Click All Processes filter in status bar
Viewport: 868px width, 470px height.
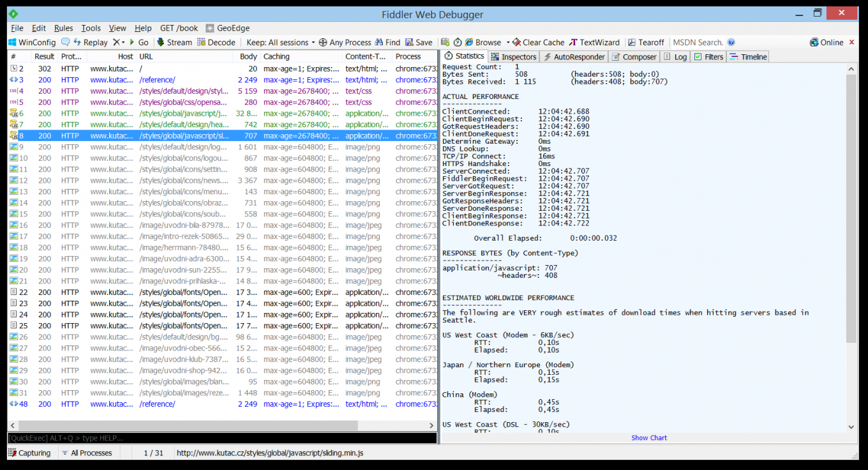pyautogui.click(x=87, y=453)
